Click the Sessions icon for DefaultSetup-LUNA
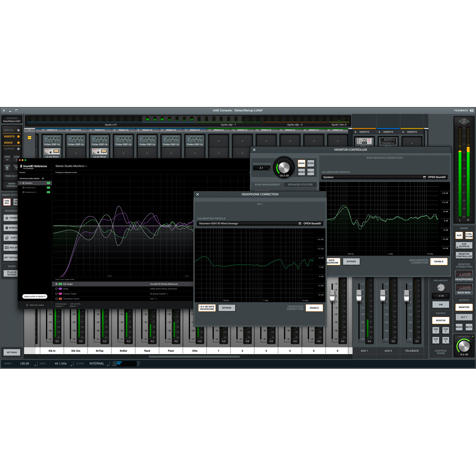Viewport: 476px width, 476px height. tap(12, 119)
